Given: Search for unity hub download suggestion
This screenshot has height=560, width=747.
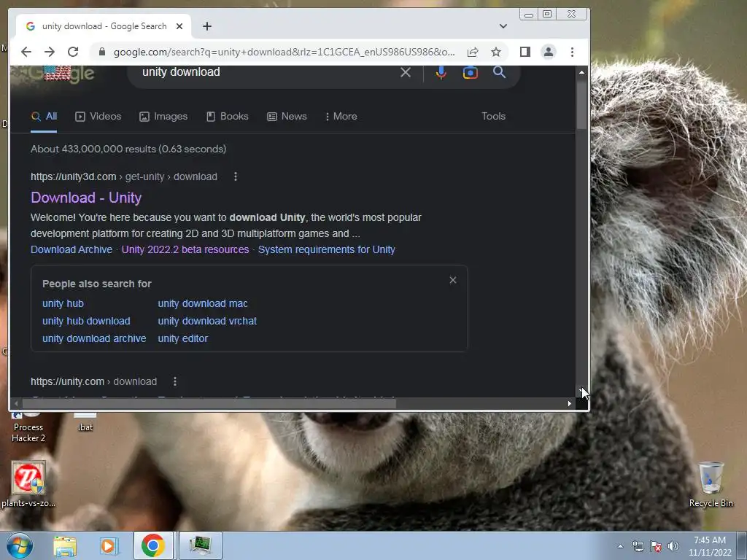Looking at the screenshot, I should (x=86, y=322).
